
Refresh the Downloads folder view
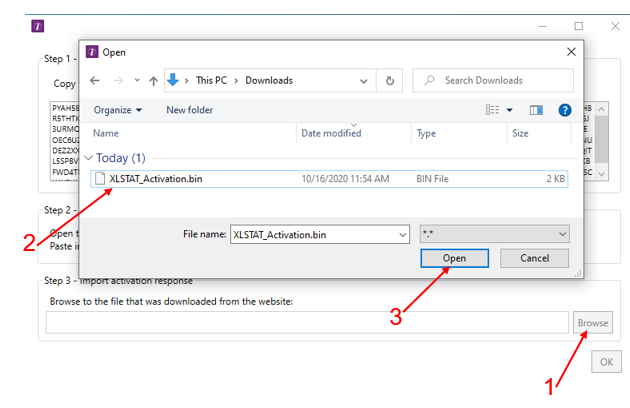point(390,80)
